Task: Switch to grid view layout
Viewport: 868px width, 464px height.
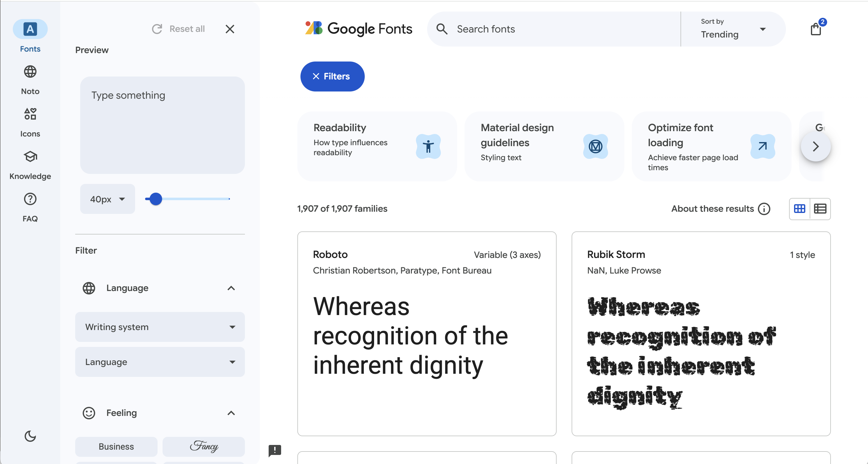Action: (x=799, y=209)
